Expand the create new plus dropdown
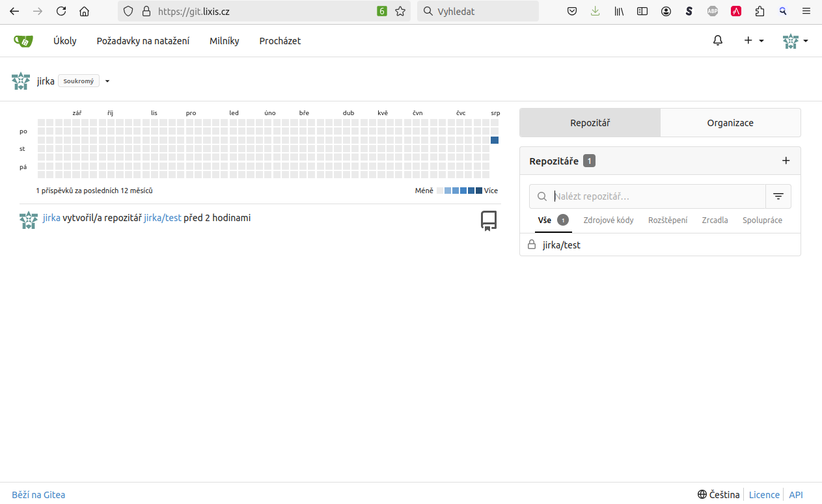 (754, 41)
